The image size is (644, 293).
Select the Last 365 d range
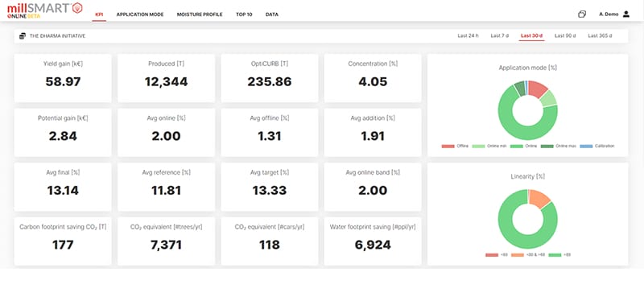(x=600, y=35)
